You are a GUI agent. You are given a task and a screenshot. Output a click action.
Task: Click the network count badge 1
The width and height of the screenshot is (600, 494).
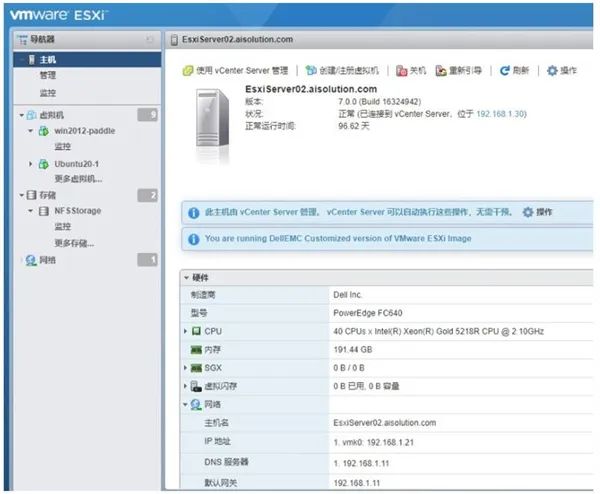147,260
